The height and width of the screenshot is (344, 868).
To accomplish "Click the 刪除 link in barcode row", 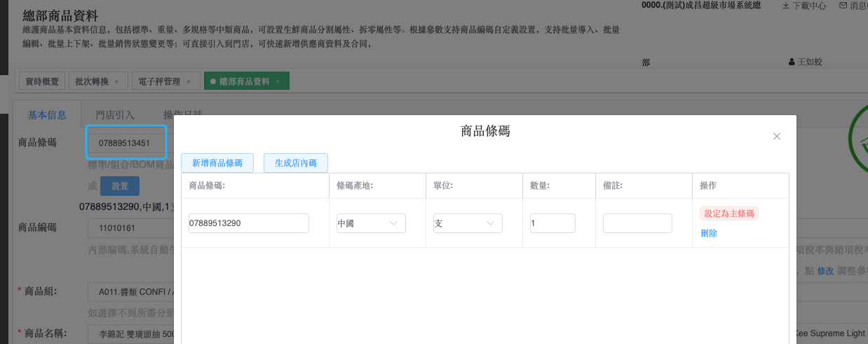I will pos(709,233).
